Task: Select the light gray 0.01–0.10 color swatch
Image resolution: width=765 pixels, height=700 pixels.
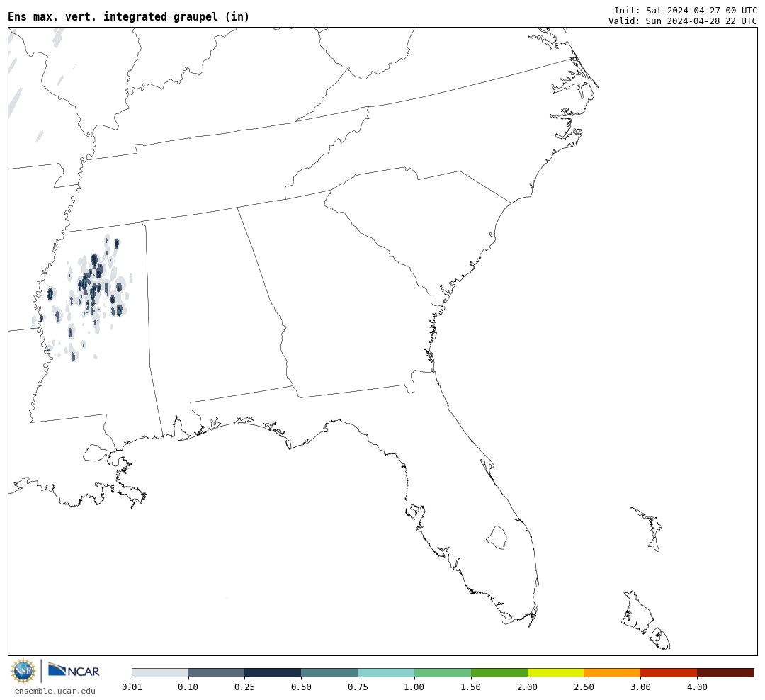Action: 160,672
